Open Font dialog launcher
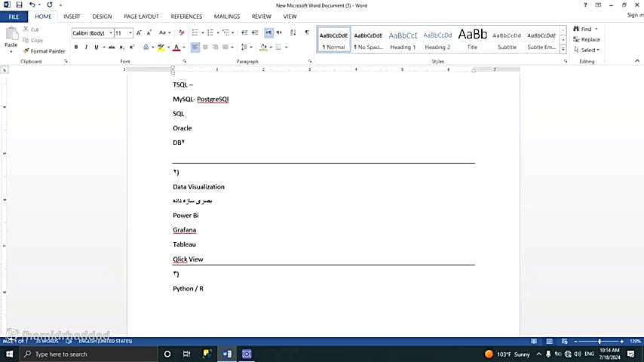This screenshot has height=362, width=644. pos(185,61)
